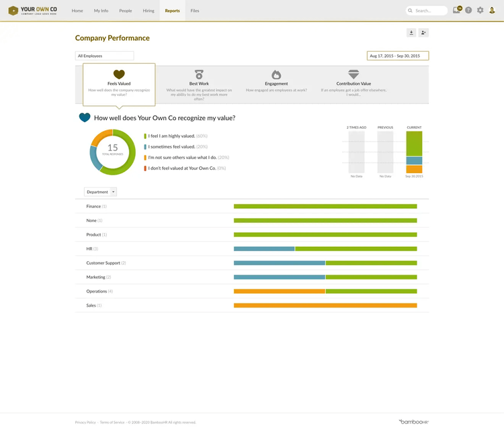The width and height of the screenshot is (504, 437).
Task: Click the share with person icon
Action: (423, 33)
